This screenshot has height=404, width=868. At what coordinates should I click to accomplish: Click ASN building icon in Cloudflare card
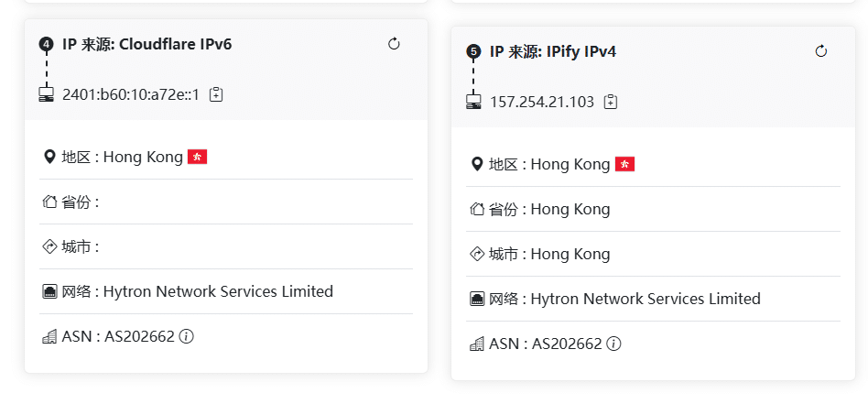[49, 336]
